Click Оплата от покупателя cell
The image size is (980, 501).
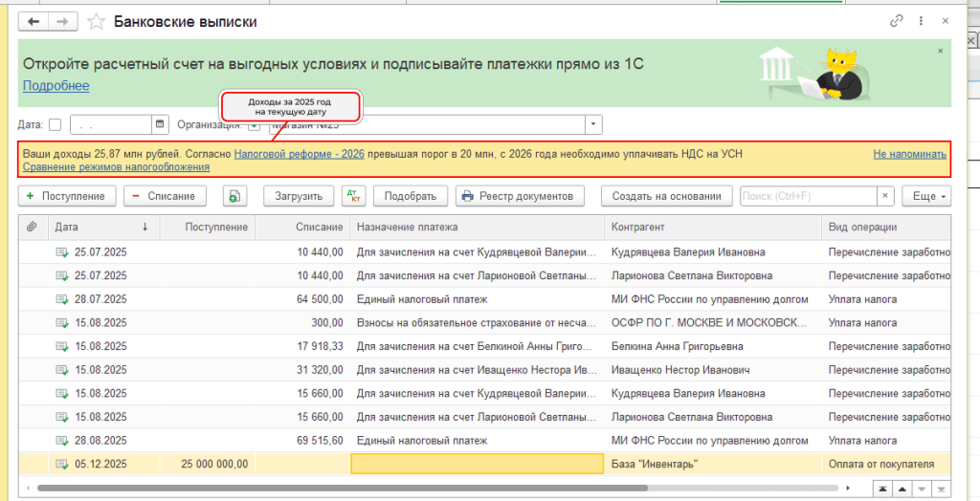(886, 464)
